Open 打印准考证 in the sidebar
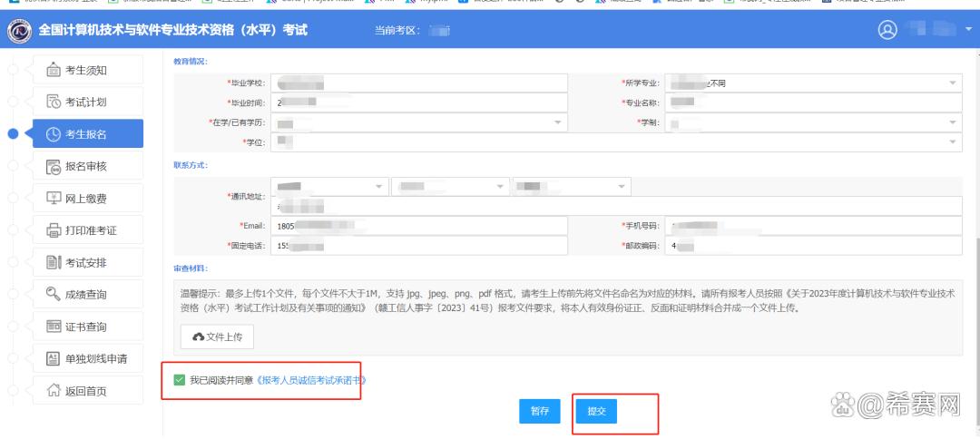The image size is (980, 439). 87,230
